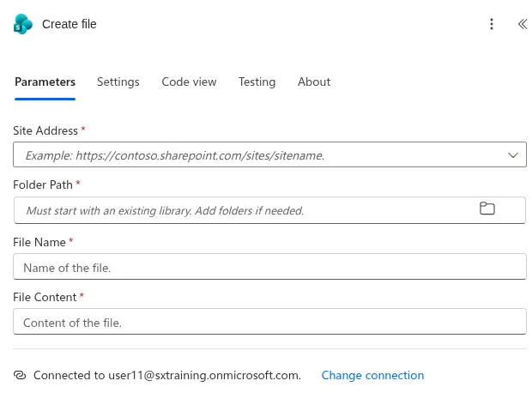Image resolution: width=532 pixels, height=399 pixels.
Task: Collapse the panel with the double chevron
Action: tap(523, 24)
